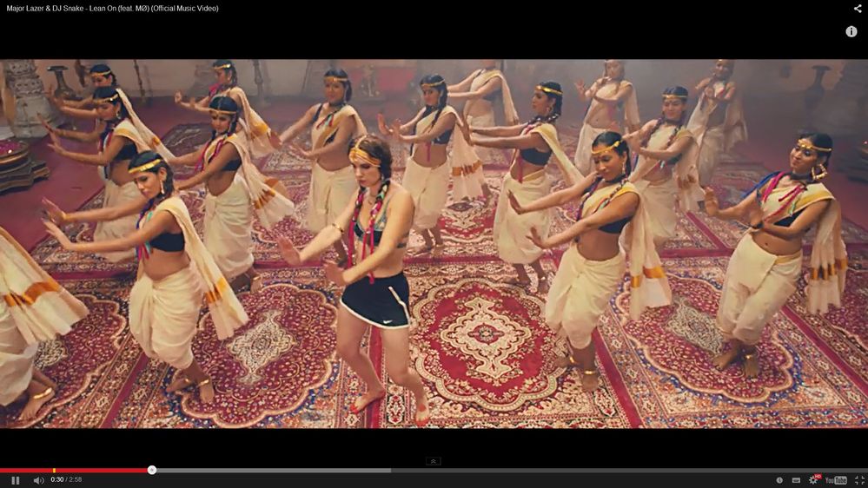The image size is (868, 488).
Task: Click the Watch Later clock icon
Action: [779, 480]
